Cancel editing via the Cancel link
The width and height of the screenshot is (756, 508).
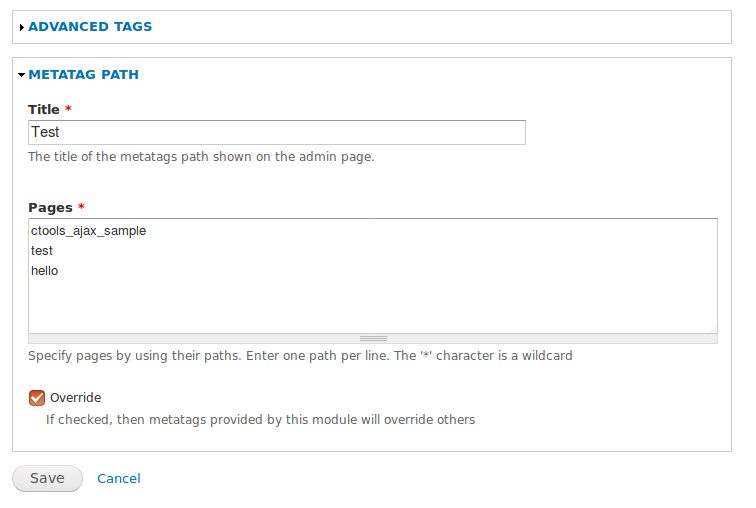point(119,479)
